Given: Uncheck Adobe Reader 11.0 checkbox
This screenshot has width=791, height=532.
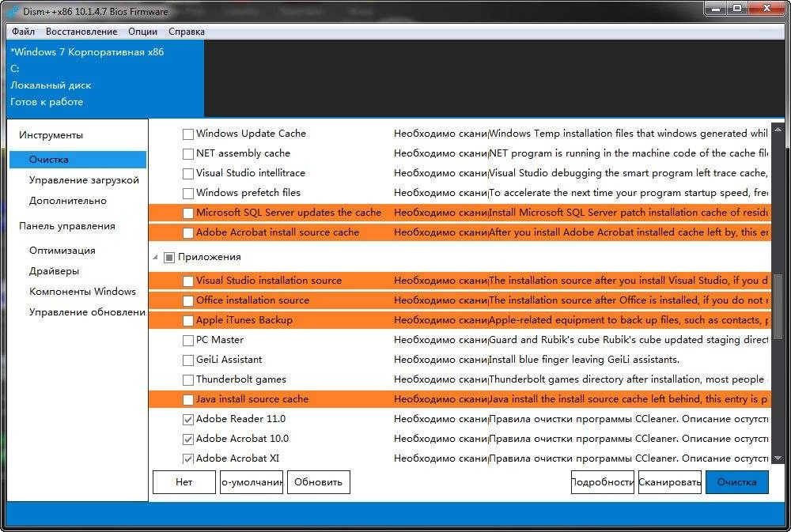Looking at the screenshot, I should pyautogui.click(x=188, y=420).
